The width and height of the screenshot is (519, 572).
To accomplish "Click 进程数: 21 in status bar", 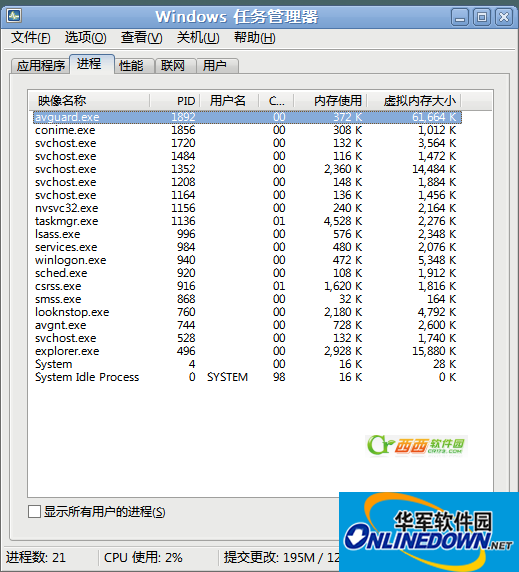I will pos(36,557).
